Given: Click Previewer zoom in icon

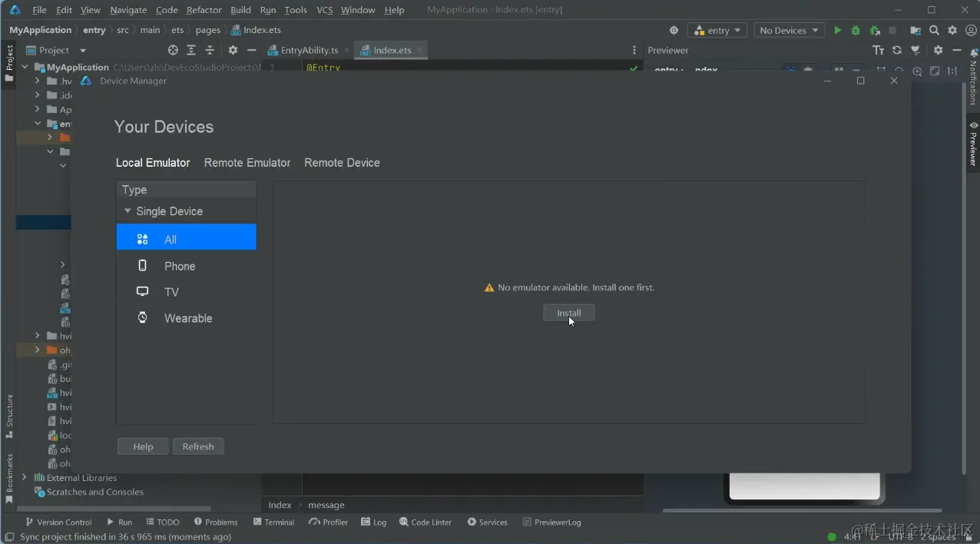Looking at the screenshot, I should coord(917,71).
